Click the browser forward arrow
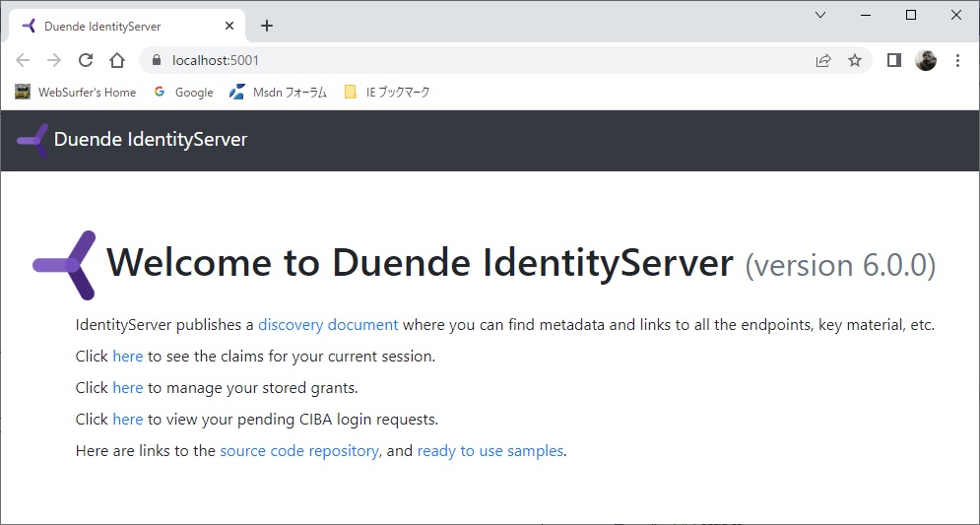The width and height of the screenshot is (980, 525). 54,60
